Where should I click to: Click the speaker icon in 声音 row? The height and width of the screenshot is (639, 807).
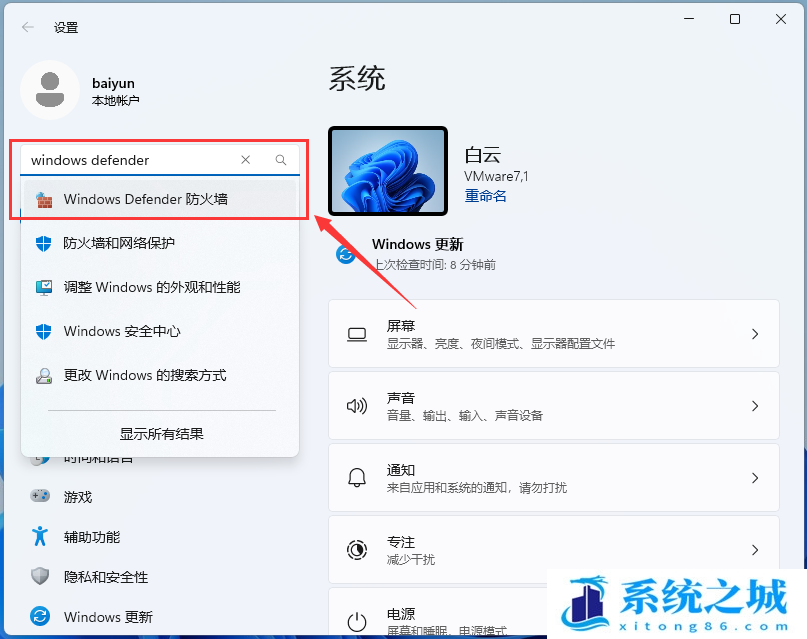pos(357,406)
